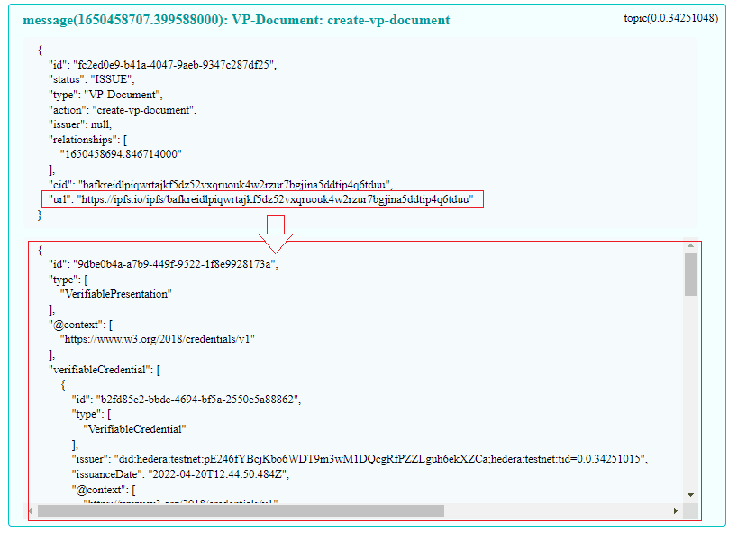Grab the vertical scrollbar thumb
756x533 pixels.
pos(690,274)
